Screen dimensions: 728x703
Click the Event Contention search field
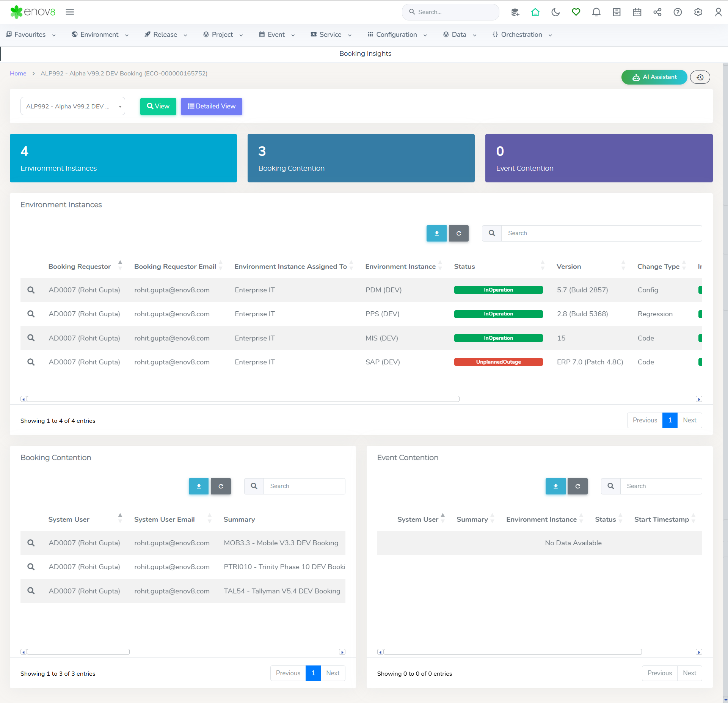coord(661,486)
